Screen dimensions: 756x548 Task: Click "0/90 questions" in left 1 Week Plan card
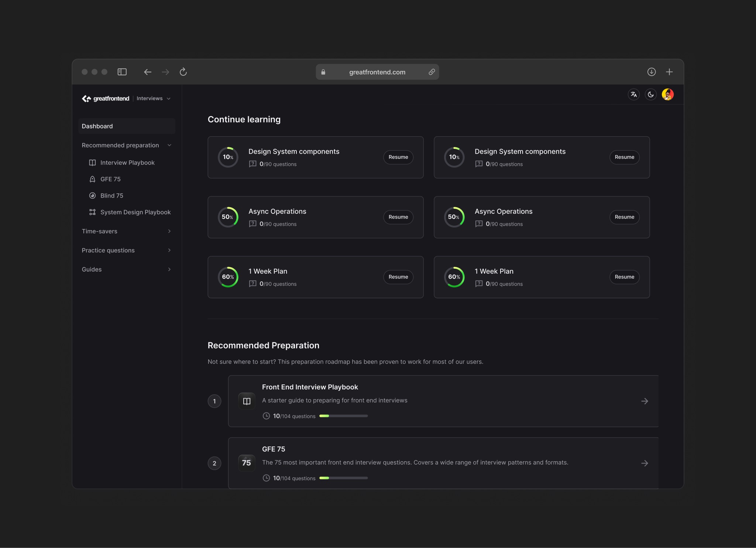tap(278, 284)
